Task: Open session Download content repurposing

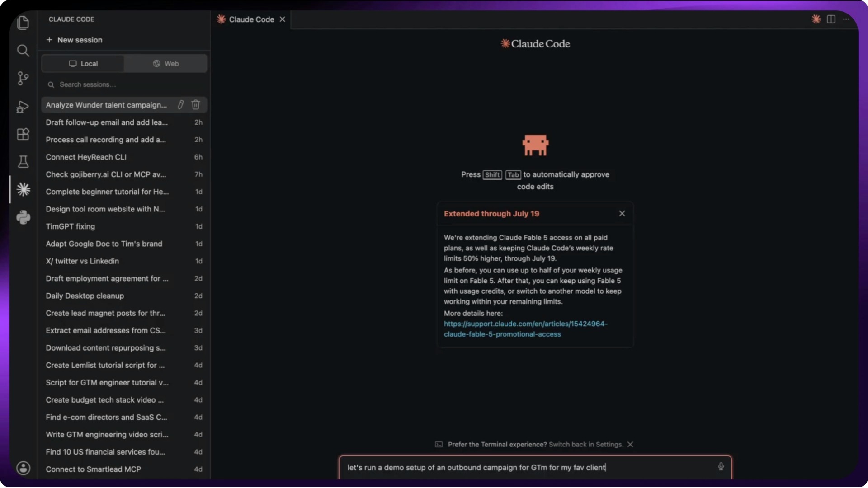Action: 124,348
